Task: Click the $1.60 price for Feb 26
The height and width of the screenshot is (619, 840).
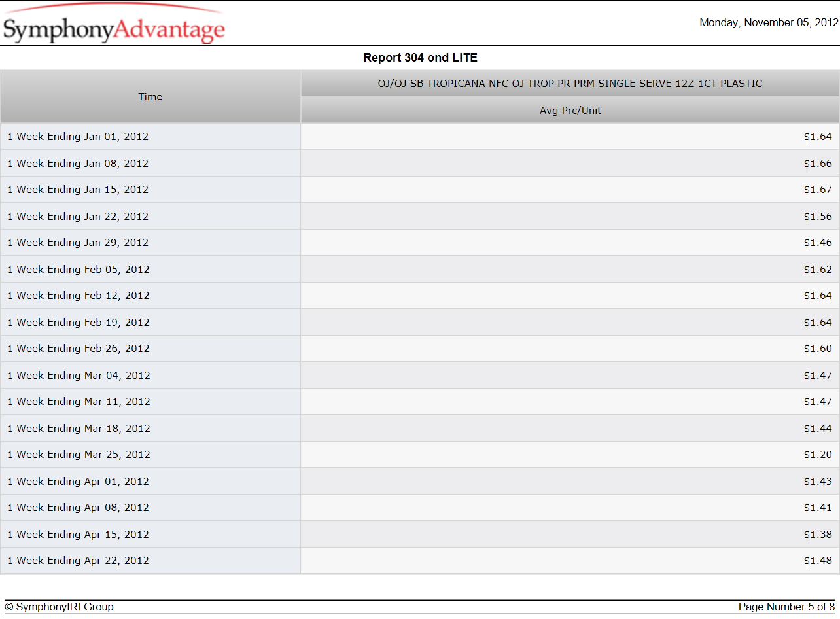Action: pos(818,349)
